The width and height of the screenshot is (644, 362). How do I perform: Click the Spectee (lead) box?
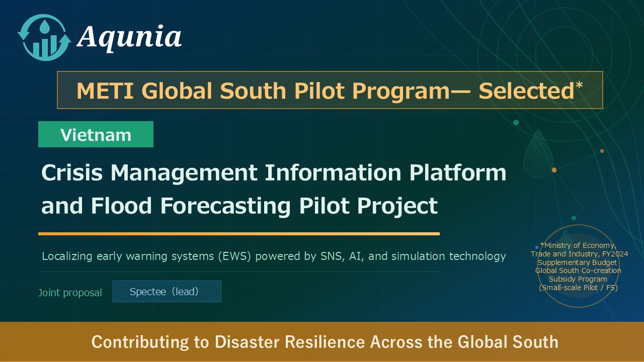coord(167,292)
